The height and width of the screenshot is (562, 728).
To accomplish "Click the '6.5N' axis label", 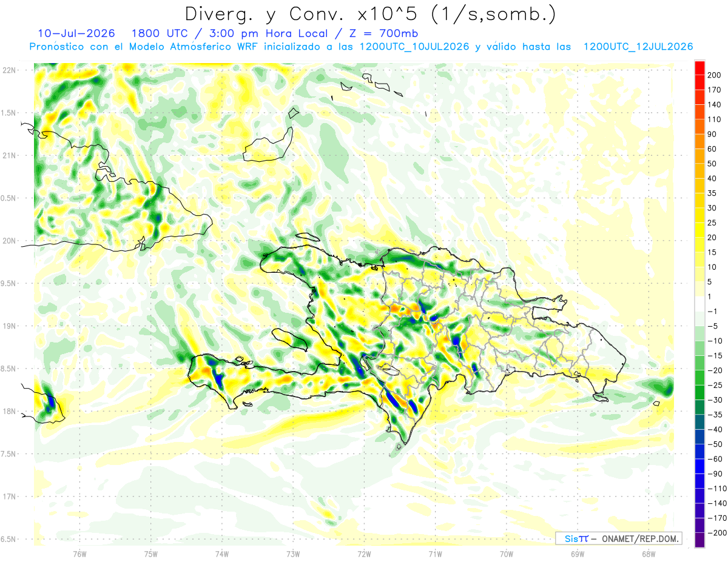I will click(8, 539).
